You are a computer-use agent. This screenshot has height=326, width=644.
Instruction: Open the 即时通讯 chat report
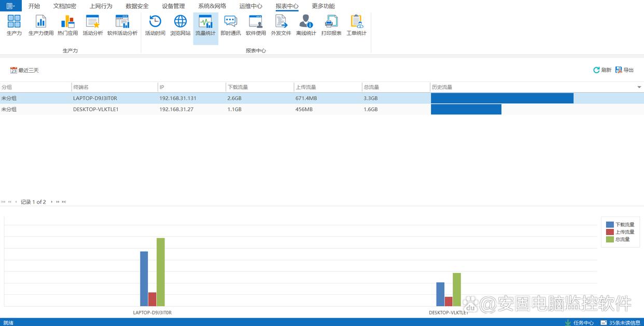tap(230, 25)
